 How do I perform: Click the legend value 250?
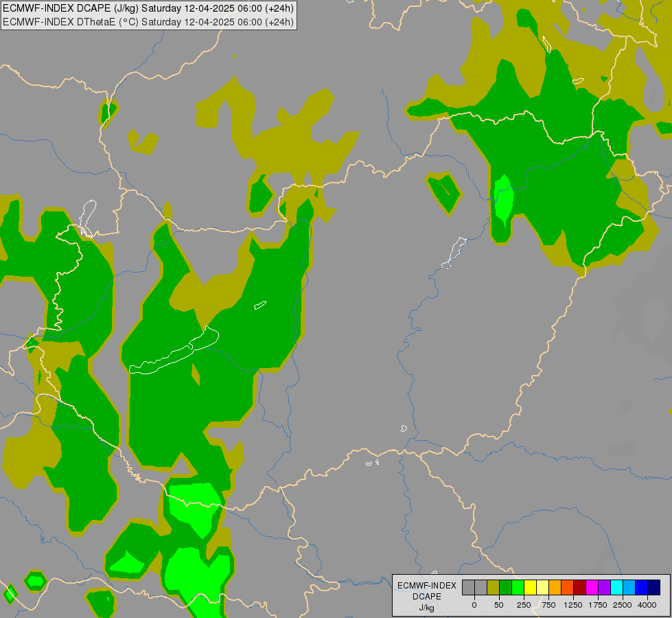click(524, 605)
